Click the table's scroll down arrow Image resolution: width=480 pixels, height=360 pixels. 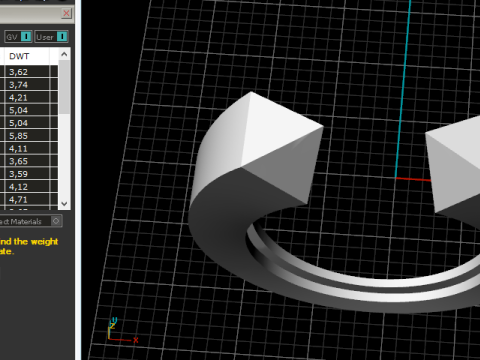pos(64,203)
